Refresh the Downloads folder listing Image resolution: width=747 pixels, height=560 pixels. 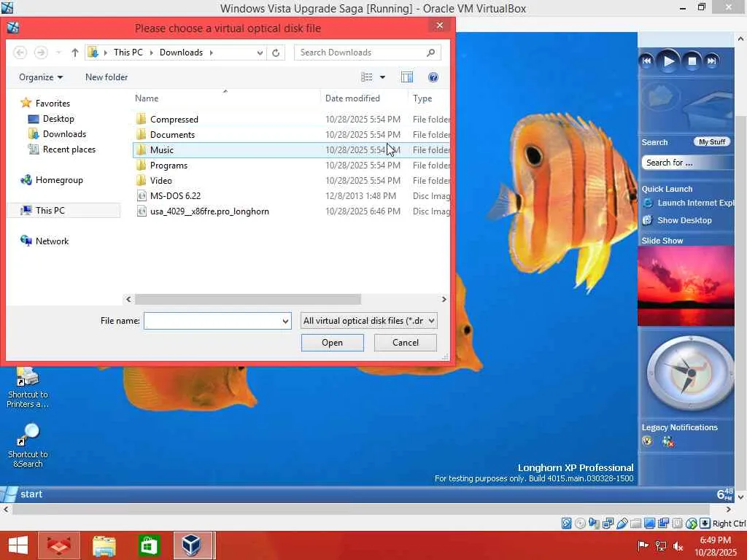pos(276,52)
